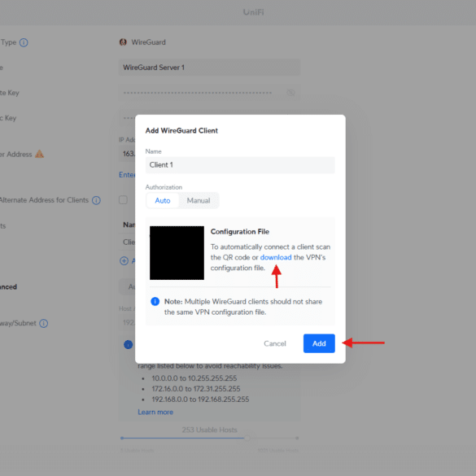Click the 10.0.0.0 to 10.255.255.255 range text
The image size is (476, 476).
click(x=194, y=378)
